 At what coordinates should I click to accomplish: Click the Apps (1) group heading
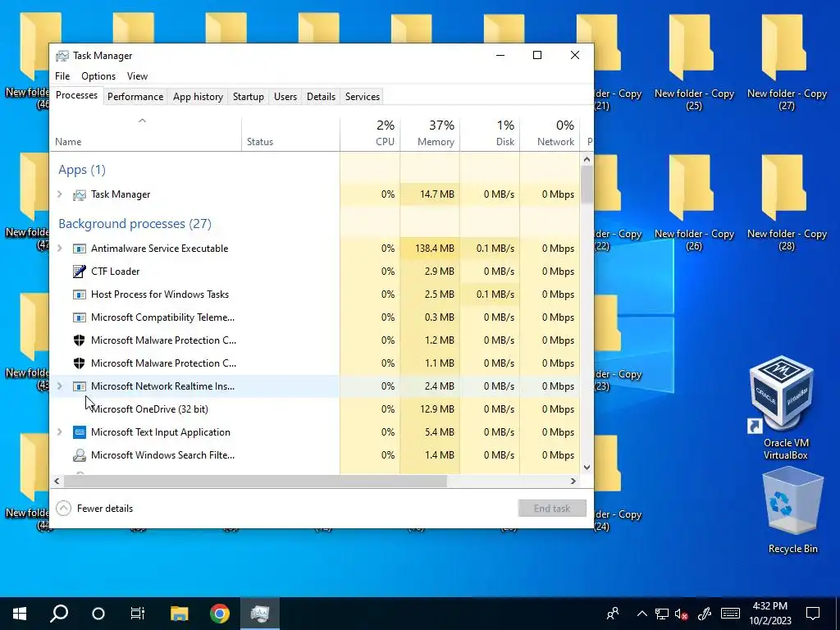(82, 170)
